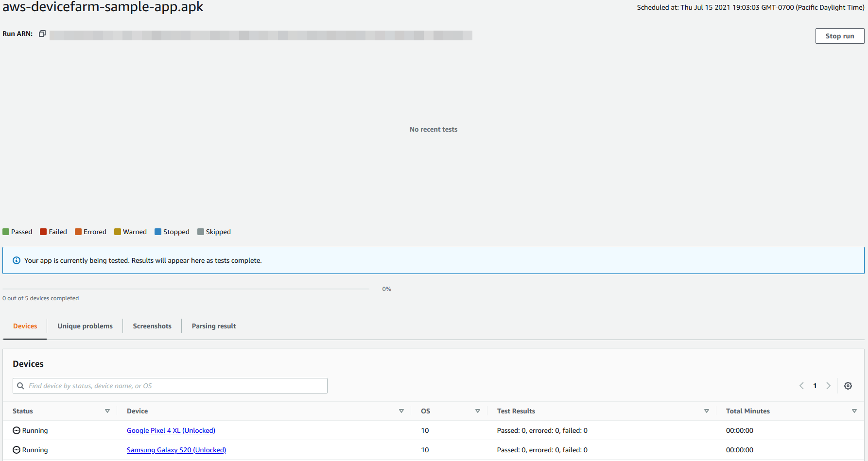Click the device search input field
The height and width of the screenshot is (461, 868).
(170, 385)
